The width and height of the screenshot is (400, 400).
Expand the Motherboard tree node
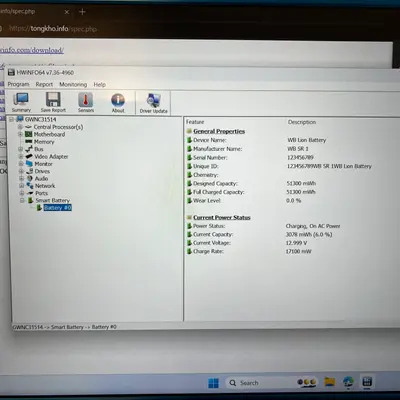tap(20, 134)
